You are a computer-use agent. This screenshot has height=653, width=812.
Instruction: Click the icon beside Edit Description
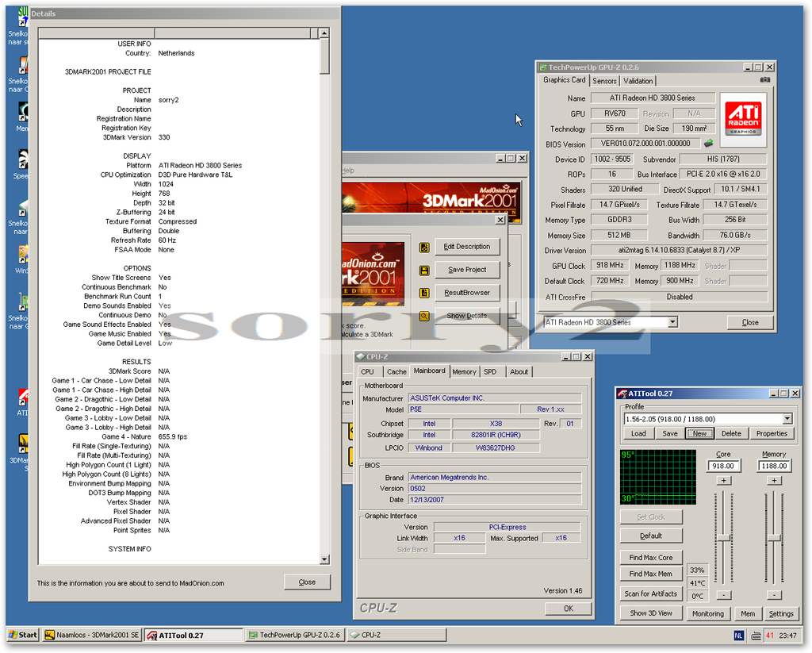coord(424,247)
